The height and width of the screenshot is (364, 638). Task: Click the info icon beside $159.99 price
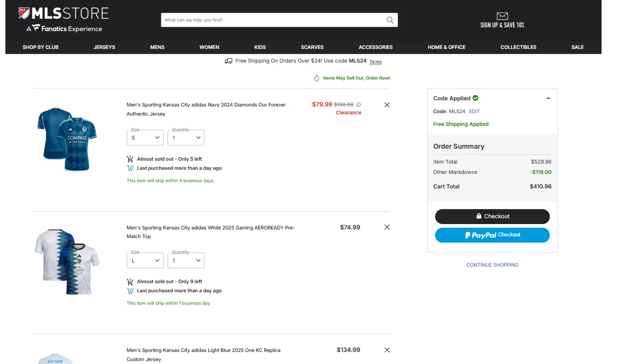click(x=358, y=105)
